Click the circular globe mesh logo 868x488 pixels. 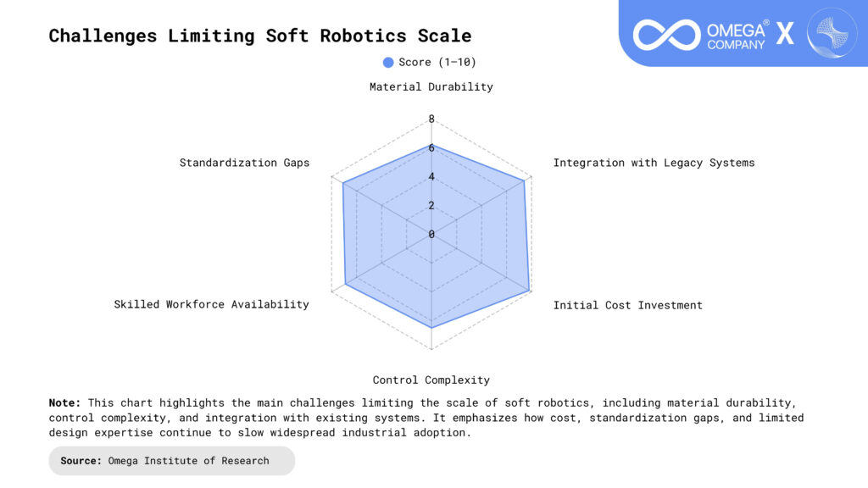(x=832, y=34)
